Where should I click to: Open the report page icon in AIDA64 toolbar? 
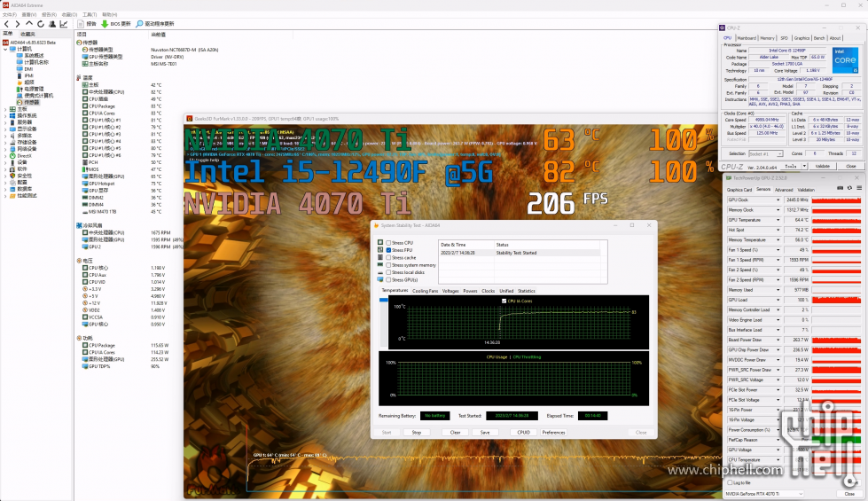click(x=81, y=24)
